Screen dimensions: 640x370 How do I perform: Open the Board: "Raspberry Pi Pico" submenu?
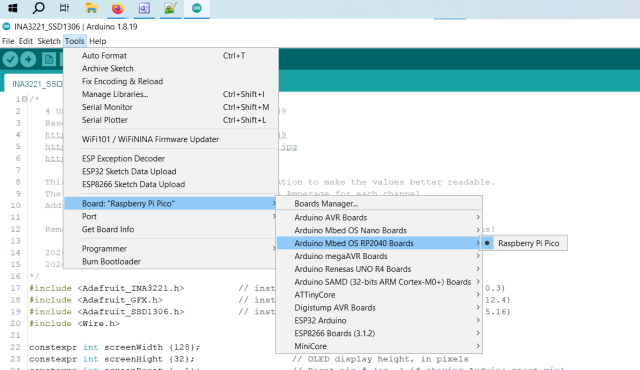point(171,204)
